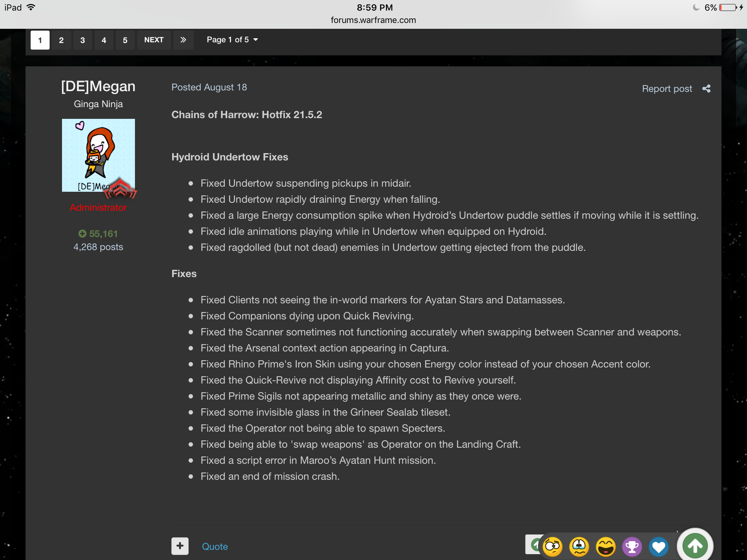This screenshot has width=747, height=560.
Task: Toggle multiquote plus button
Action: (x=180, y=546)
